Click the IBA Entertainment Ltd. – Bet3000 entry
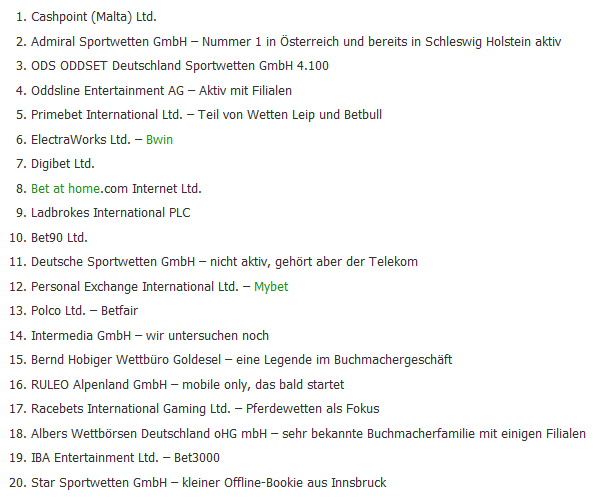This screenshot has width=602, height=500. pos(125,458)
